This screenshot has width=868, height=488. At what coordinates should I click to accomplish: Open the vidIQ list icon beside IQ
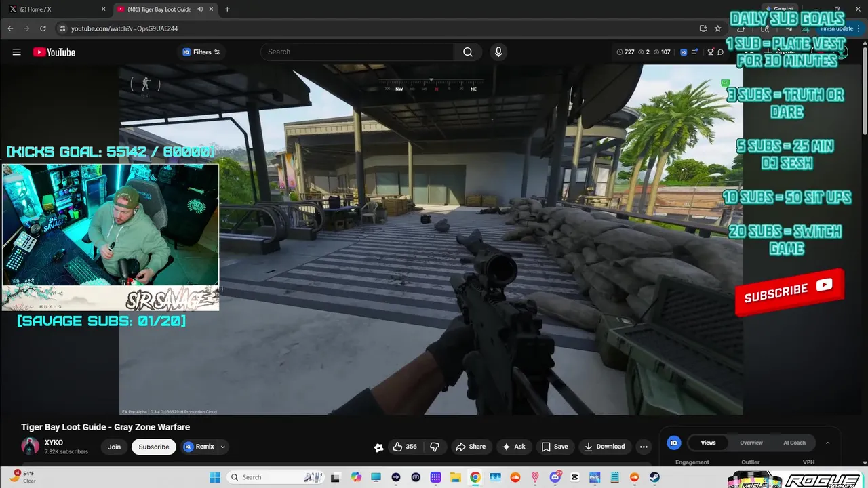(694, 52)
